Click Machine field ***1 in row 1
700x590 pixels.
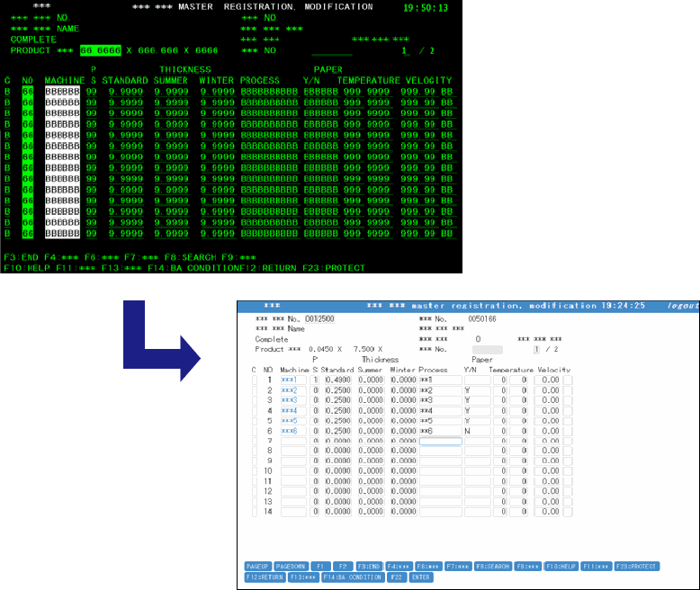pyautogui.click(x=293, y=380)
